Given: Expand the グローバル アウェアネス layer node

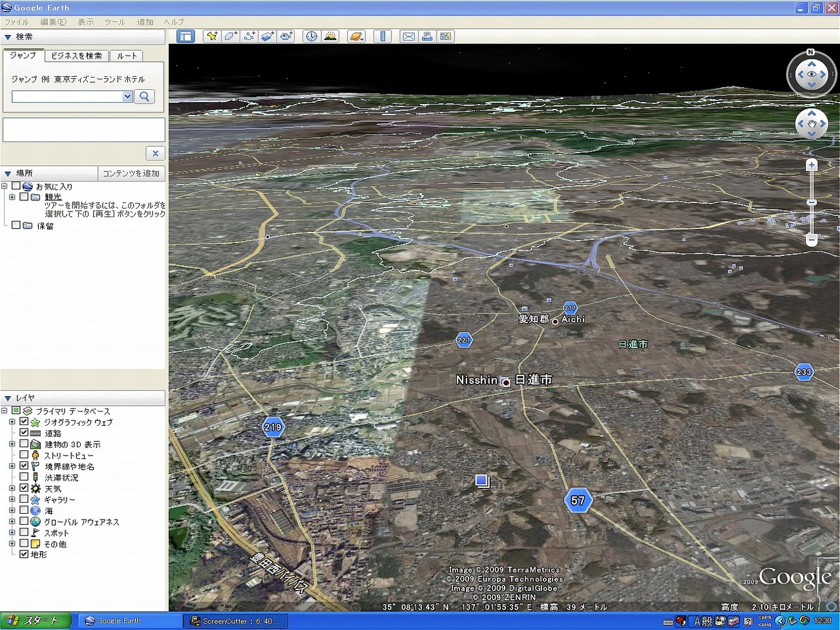Looking at the screenshot, I should (x=12, y=521).
